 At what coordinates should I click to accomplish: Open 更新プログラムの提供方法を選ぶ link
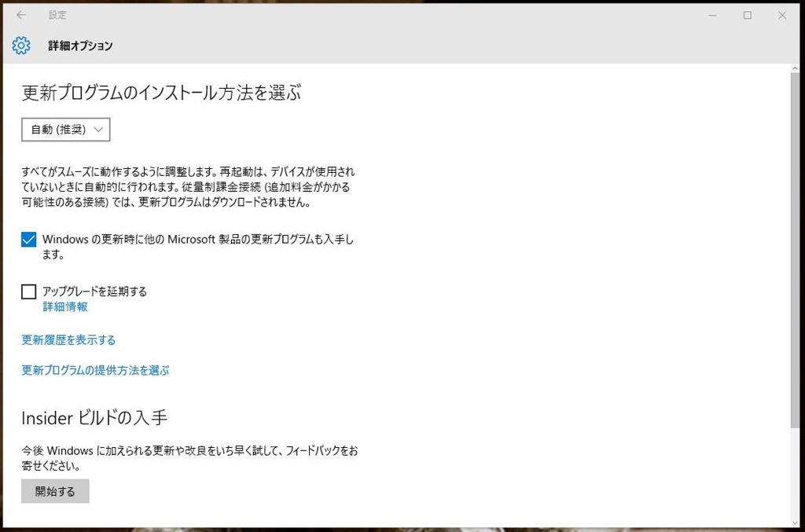tap(95, 370)
